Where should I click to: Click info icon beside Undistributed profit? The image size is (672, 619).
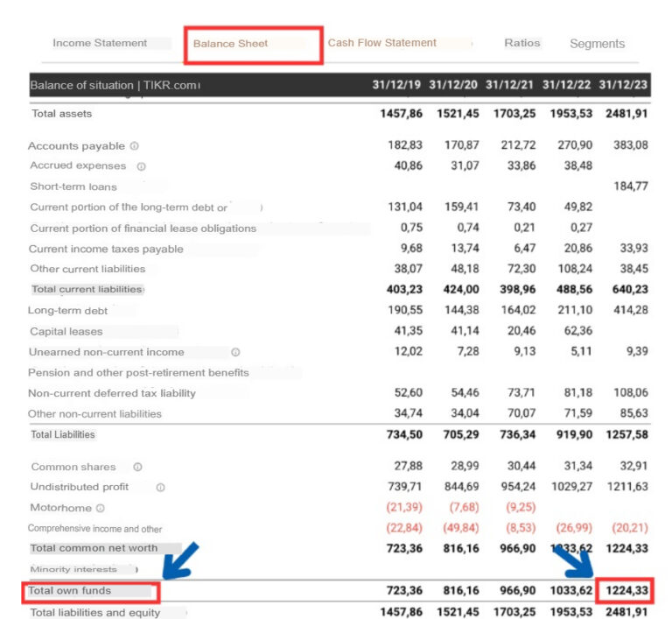coord(160,488)
